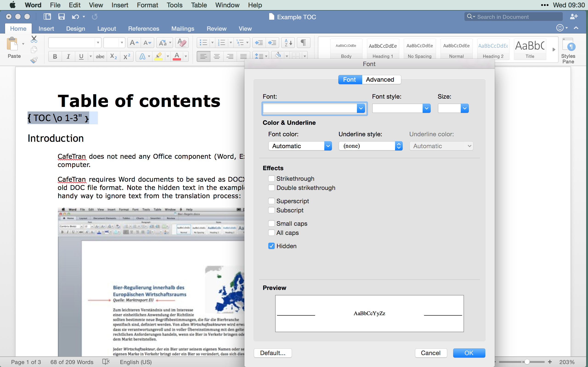This screenshot has width=588, height=367.
Task: Click the Save document icon
Action: tap(61, 17)
